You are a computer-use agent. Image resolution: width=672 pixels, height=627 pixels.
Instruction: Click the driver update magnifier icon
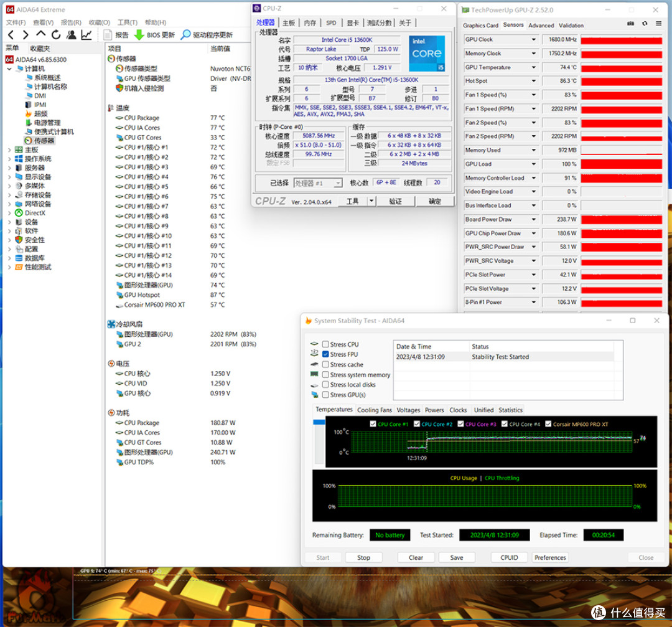[185, 35]
